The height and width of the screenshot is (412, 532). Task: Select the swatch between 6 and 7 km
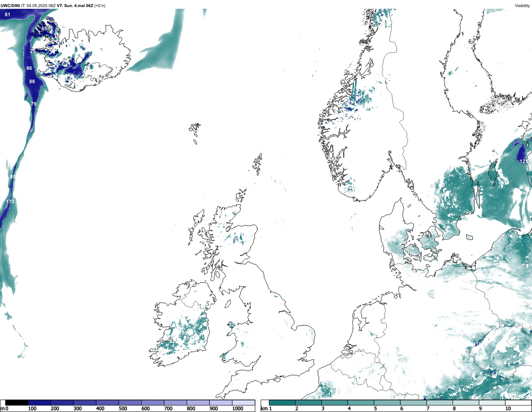(x=414, y=402)
